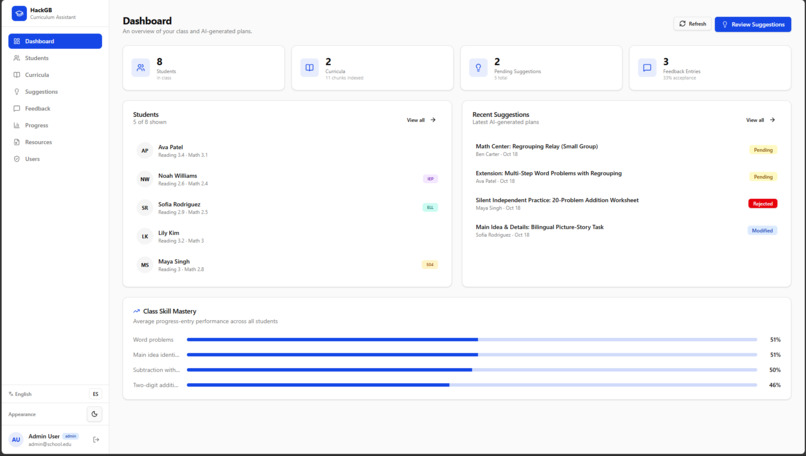Click the Users shield icon in sidebar
Image resolution: width=806 pixels, height=456 pixels.
[x=16, y=159]
